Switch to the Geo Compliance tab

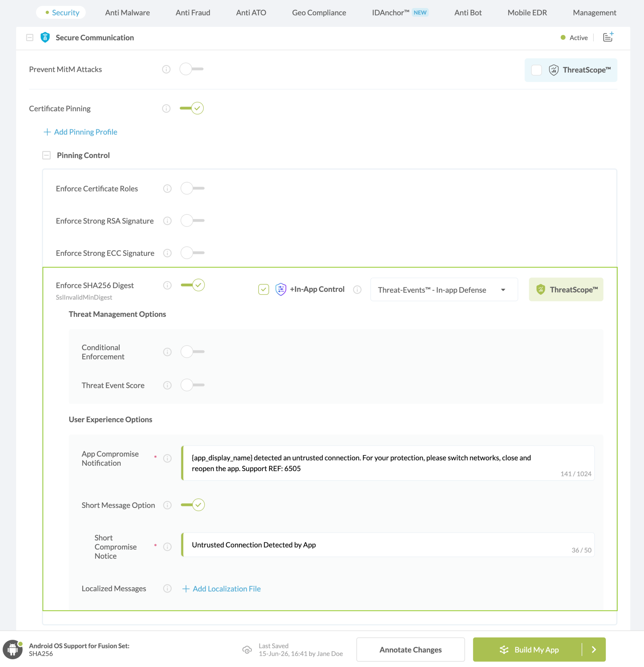(319, 13)
